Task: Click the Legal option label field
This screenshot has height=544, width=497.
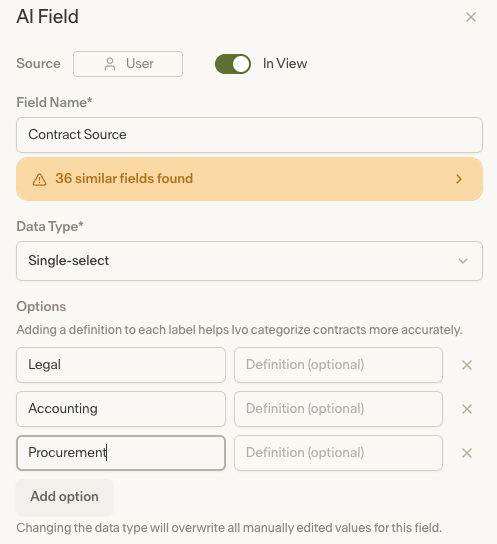Action: pos(121,365)
